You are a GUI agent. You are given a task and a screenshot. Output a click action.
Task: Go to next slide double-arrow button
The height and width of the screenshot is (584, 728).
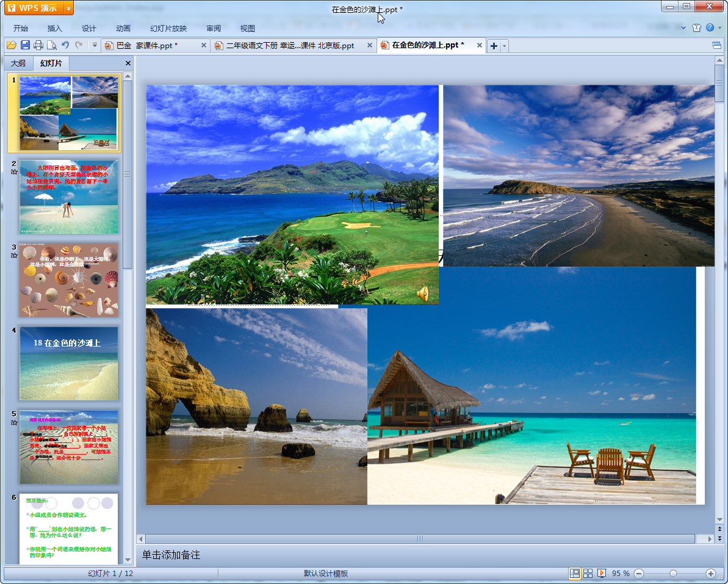(x=719, y=538)
